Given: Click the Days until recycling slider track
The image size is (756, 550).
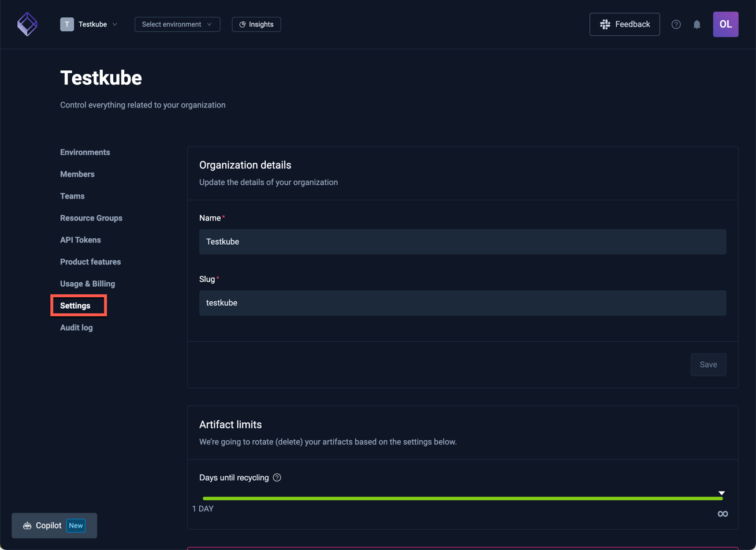Looking at the screenshot, I should [x=462, y=498].
